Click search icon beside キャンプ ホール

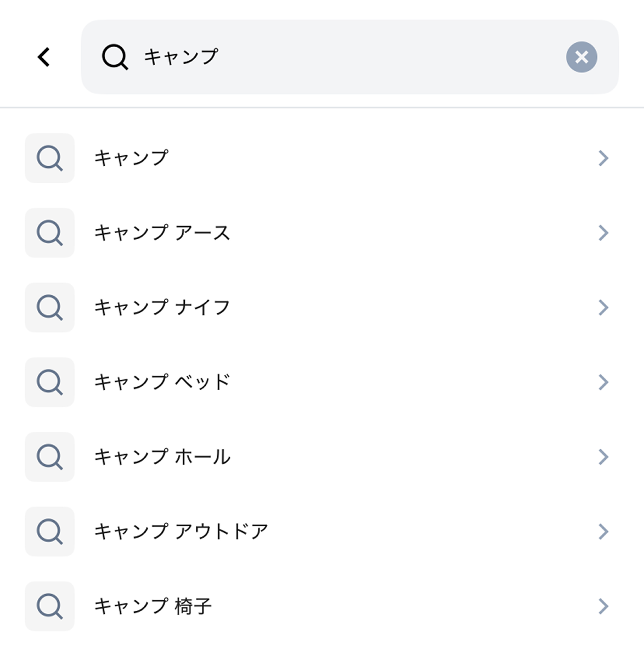click(49, 457)
